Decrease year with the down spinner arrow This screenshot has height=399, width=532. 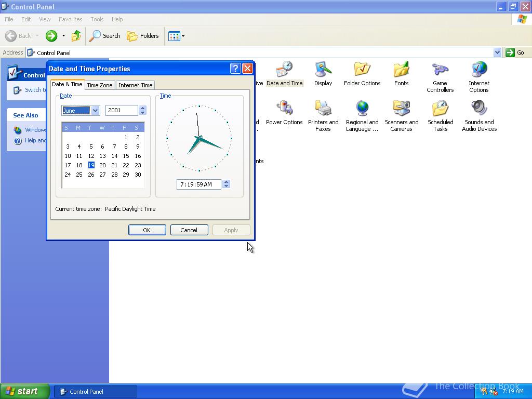coord(142,113)
